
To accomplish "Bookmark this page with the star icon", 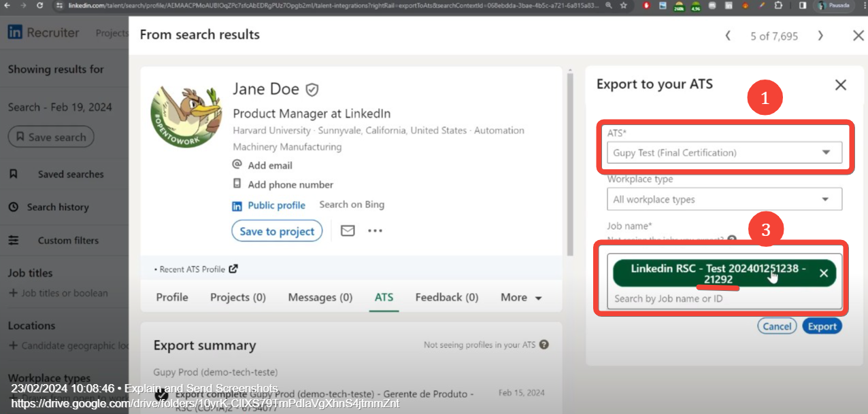I will [624, 5].
